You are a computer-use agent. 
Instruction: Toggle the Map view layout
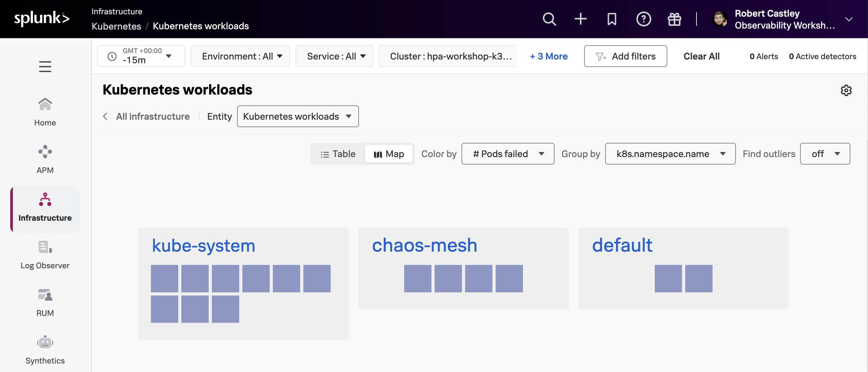[388, 154]
